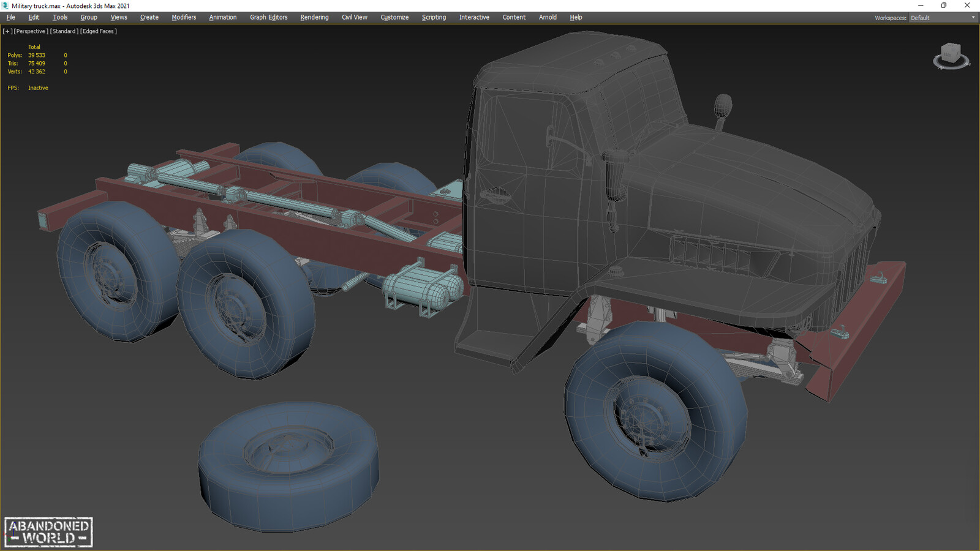This screenshot has height=551, width=980.
Task: Open the Customize menu
Action: tap(394, 17)
